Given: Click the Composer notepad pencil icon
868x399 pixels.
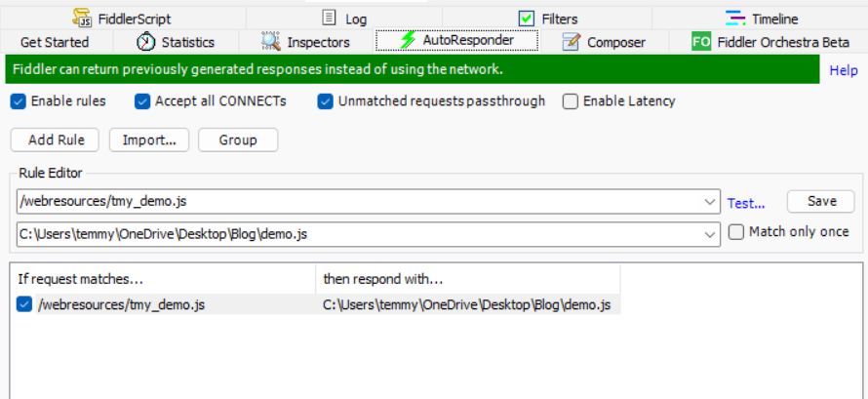Looking at the screenshot, I should pyautogui.click(x=571, y=42).
